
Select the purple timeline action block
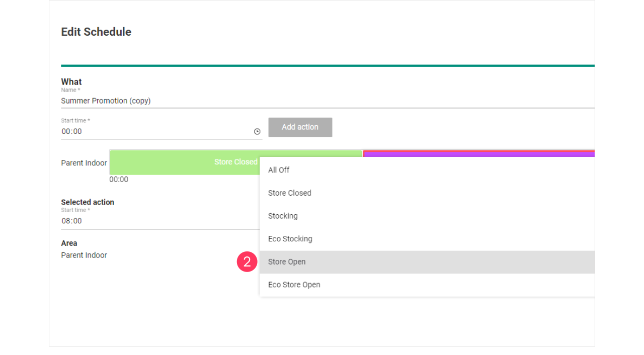click(x=478, y=153)
